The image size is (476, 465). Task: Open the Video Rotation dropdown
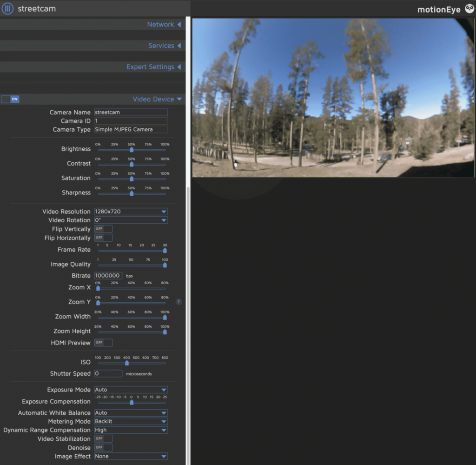[131, 220]
